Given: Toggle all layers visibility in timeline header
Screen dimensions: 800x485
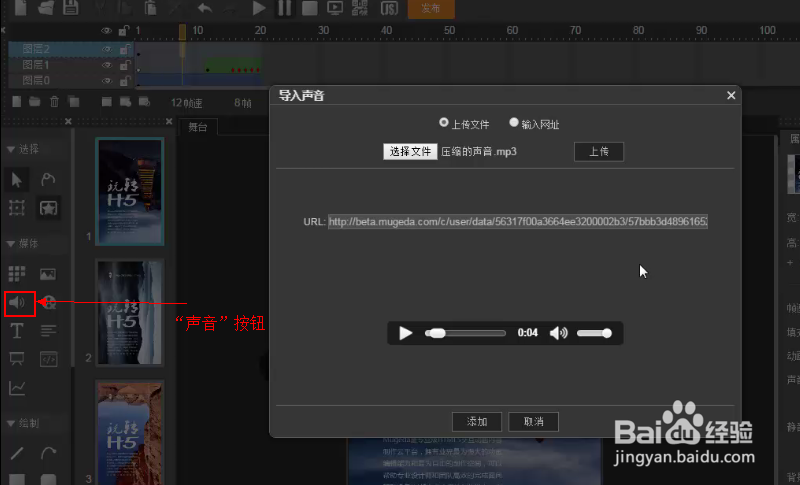Looking at the screenshot, I should 106,31.
